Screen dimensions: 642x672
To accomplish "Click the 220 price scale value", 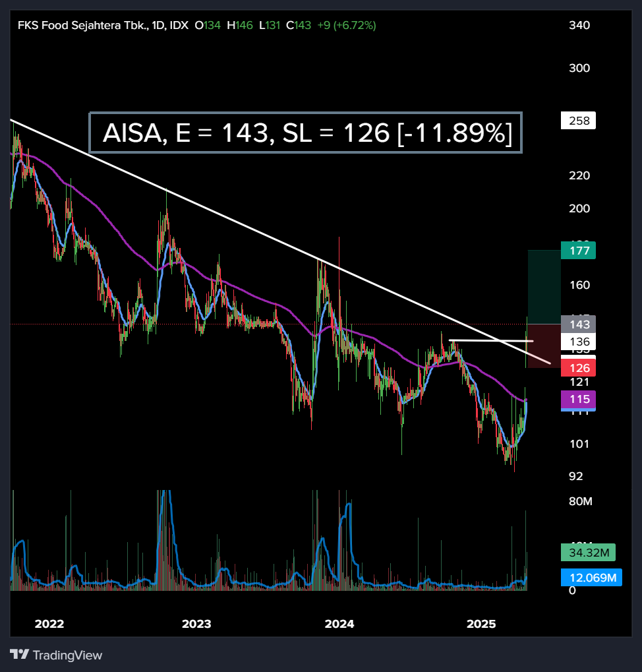I will (x=579, y=175).
